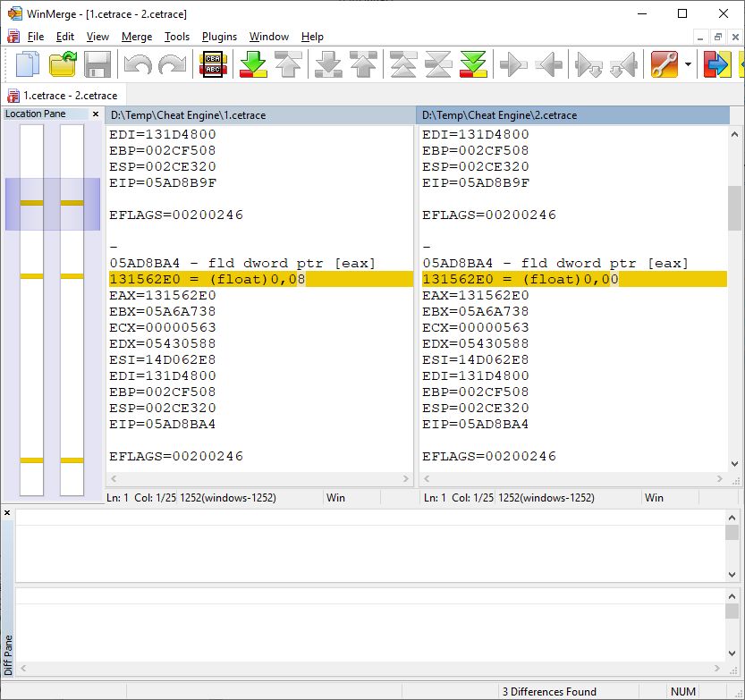Click the Win EOL indicator in status bar
The height and width of the screenshot is (700, 745).
point(338,497)
